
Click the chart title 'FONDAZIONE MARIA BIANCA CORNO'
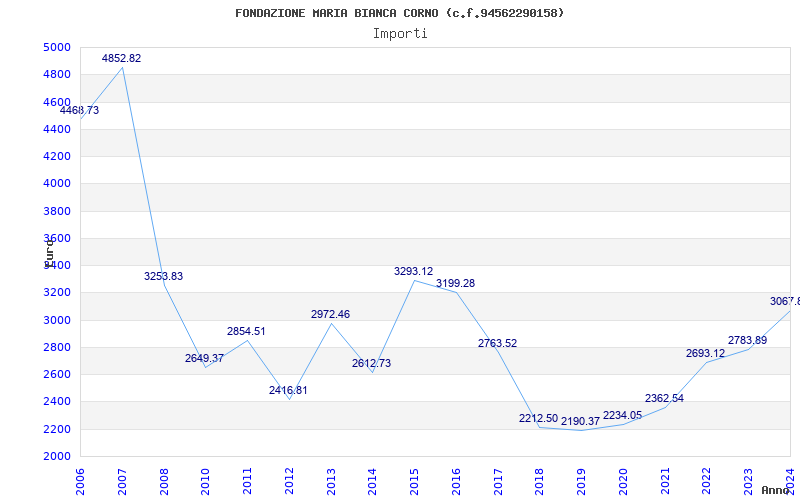[x=339, y=13]
